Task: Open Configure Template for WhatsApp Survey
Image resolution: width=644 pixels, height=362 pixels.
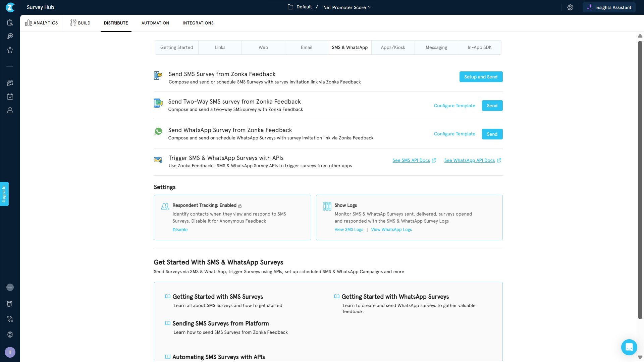Action: click(454, 134)
